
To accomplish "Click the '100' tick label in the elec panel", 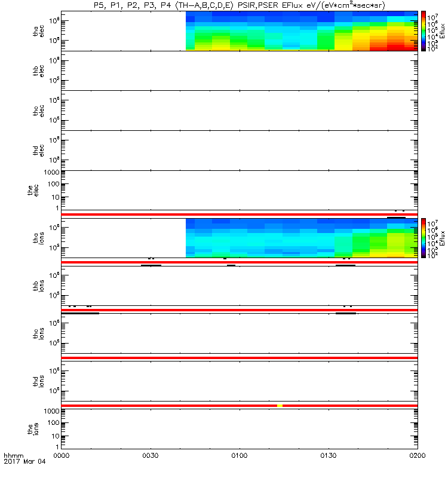I will pos(53,184).
